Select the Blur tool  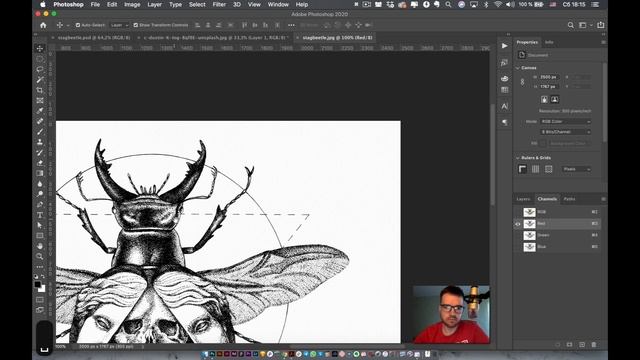coord(40,184)
